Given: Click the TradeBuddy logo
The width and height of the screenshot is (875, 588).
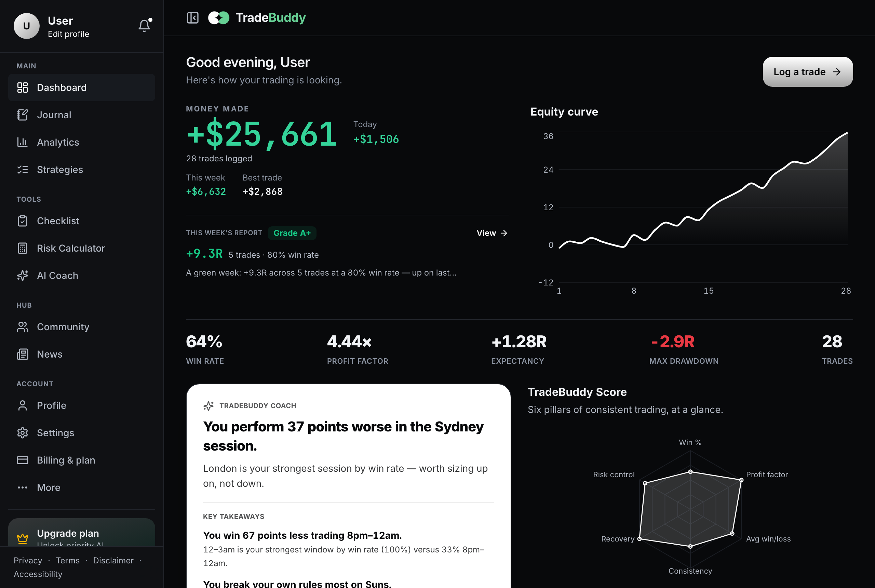Looking at the screenshot, I should [x=257, y=18].
